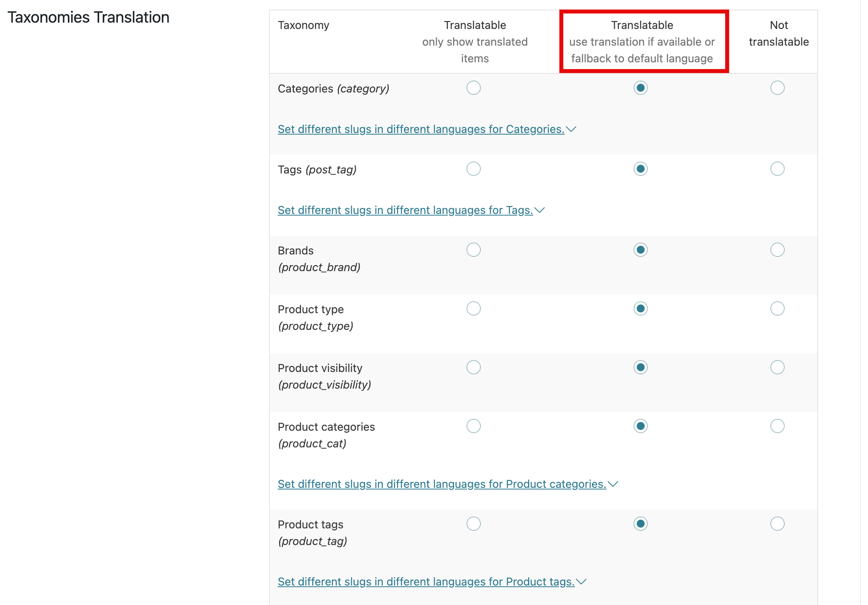Screen dimensions: 868x605
Task: Select only translated items for Product visibility
Action: [473, 367]
